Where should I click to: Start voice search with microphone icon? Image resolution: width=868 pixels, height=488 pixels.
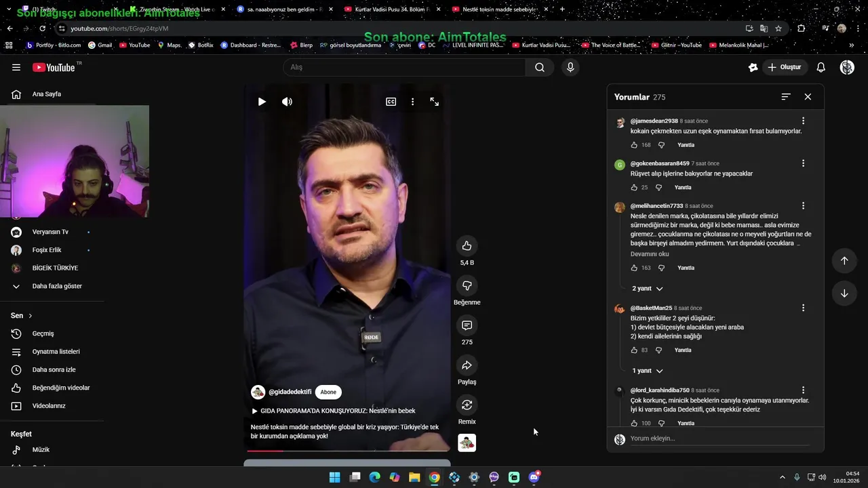(570, 67)
